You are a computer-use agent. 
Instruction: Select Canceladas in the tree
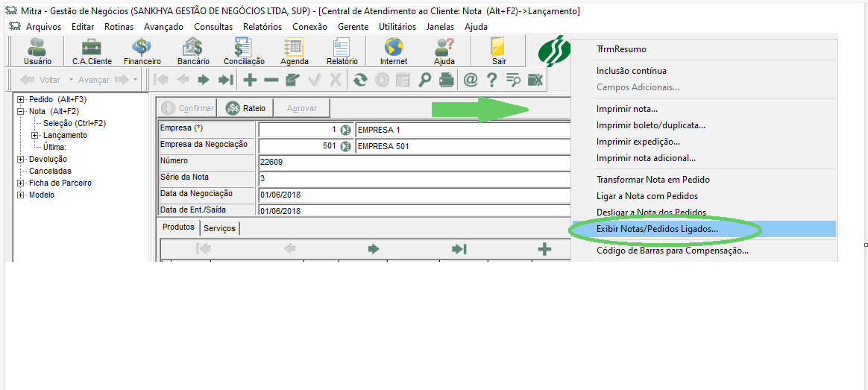(x=50, y=171)
